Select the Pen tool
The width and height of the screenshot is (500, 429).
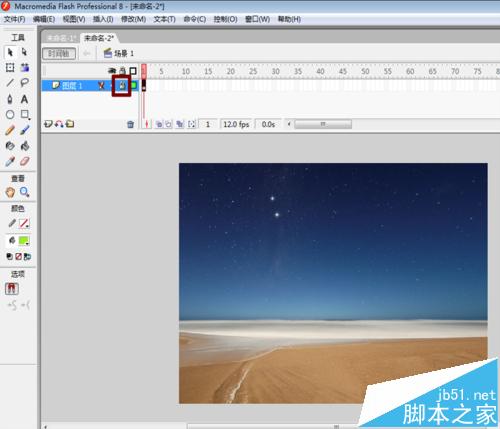click(10, 99)
